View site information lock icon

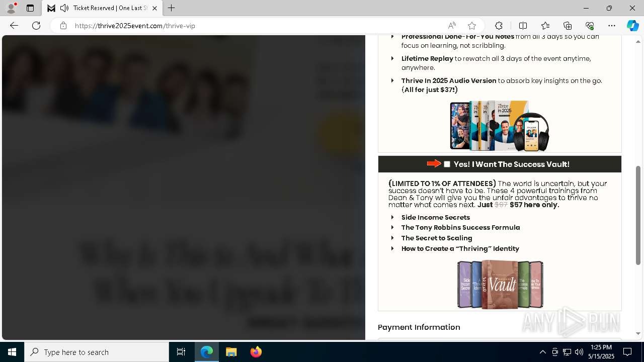[x=63, y=26]
